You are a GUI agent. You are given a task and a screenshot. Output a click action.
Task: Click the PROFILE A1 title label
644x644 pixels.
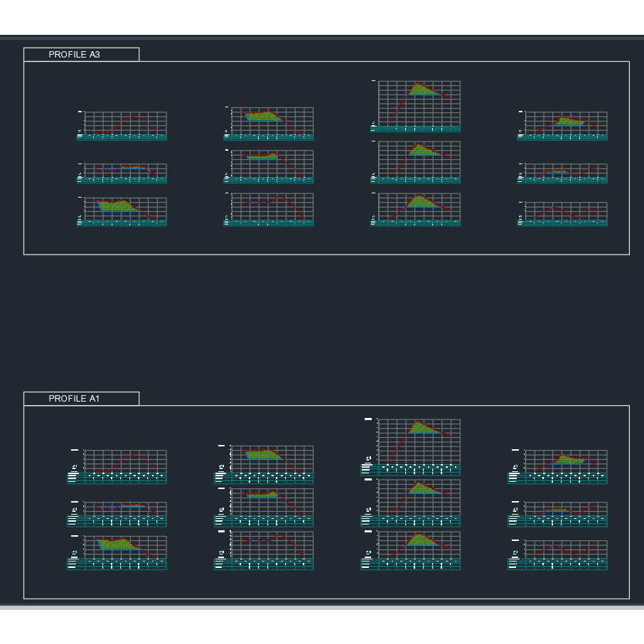(75, 399)
